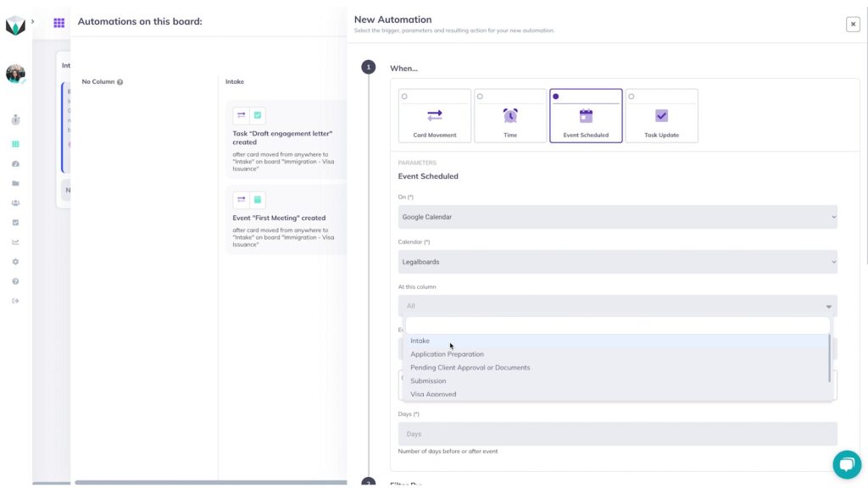Choose Intake from the column list
Viewport: 868px width, 488px height.
pos(420,341)
